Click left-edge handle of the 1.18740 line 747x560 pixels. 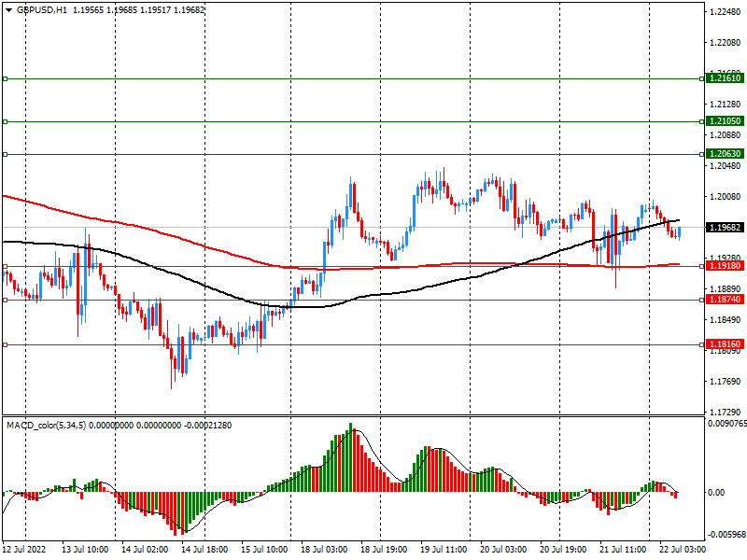click(x=6, y=300)
